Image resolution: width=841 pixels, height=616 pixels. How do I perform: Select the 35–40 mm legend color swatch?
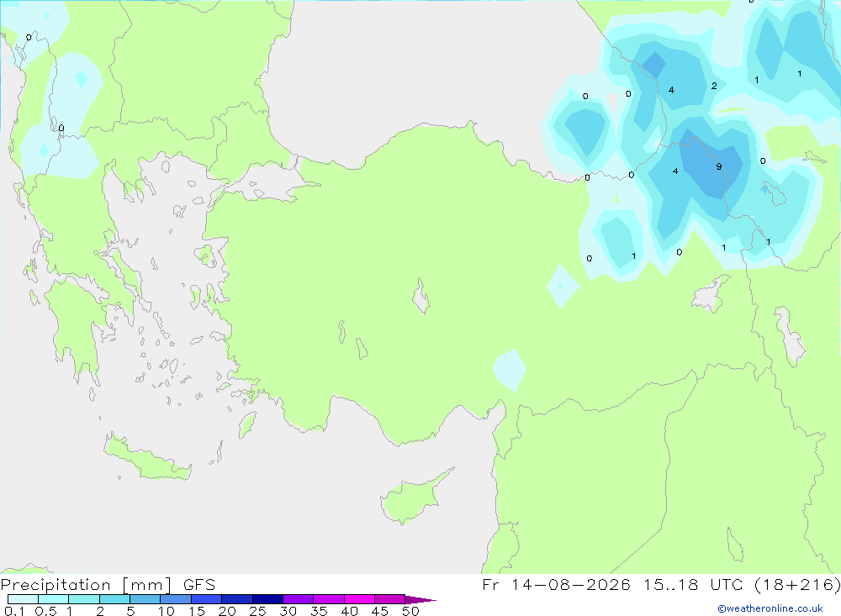tap(329, 599)
